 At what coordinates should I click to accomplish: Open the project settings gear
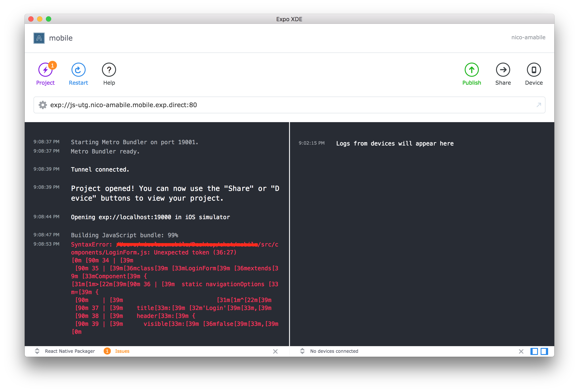(43, 105)
